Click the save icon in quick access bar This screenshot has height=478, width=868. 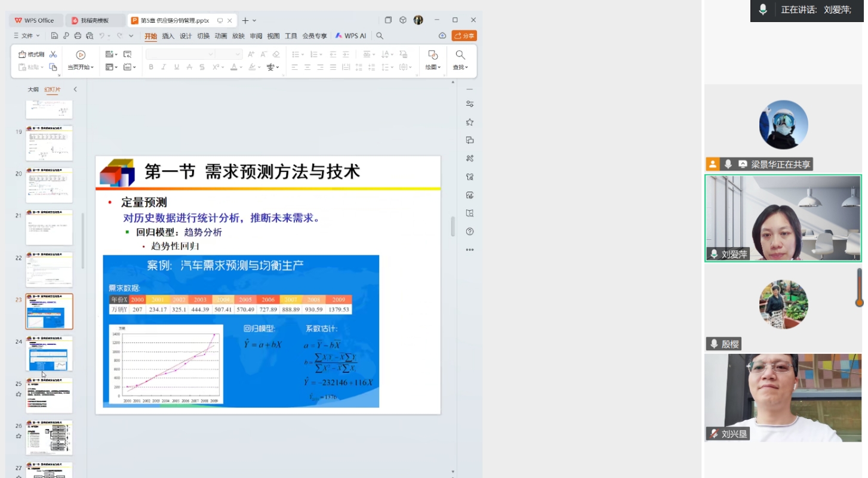pos(54,36)
